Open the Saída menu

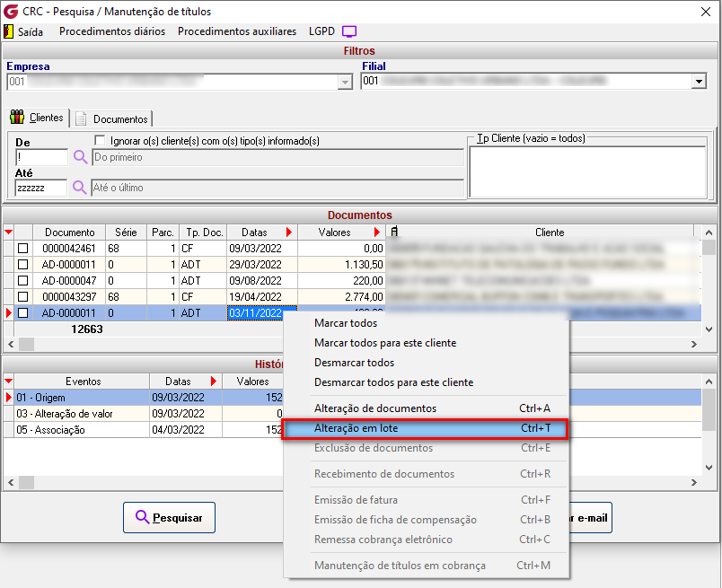pos(31,31)
